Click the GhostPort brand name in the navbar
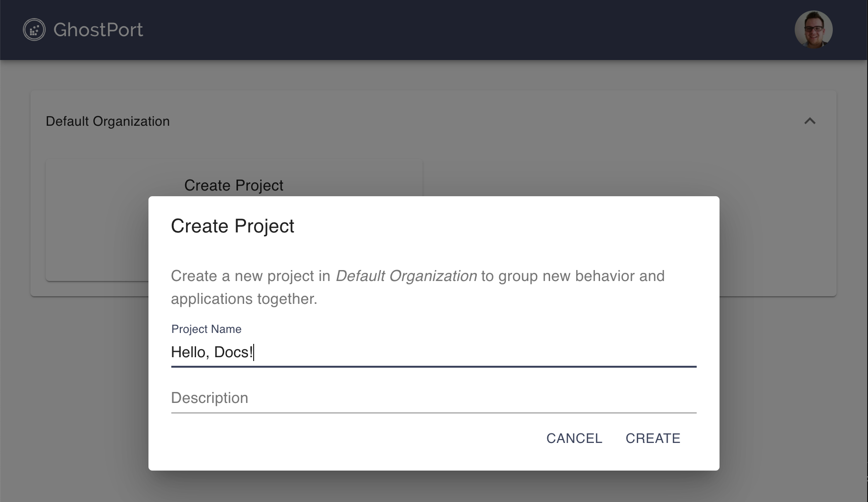This screenshot has height=502, width=868. (98, 30)
